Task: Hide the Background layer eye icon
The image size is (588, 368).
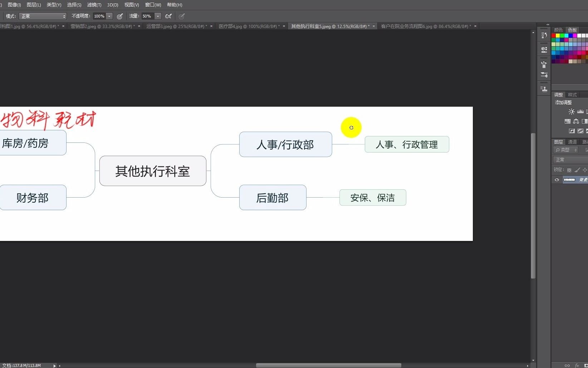Action: pos(557,180)
